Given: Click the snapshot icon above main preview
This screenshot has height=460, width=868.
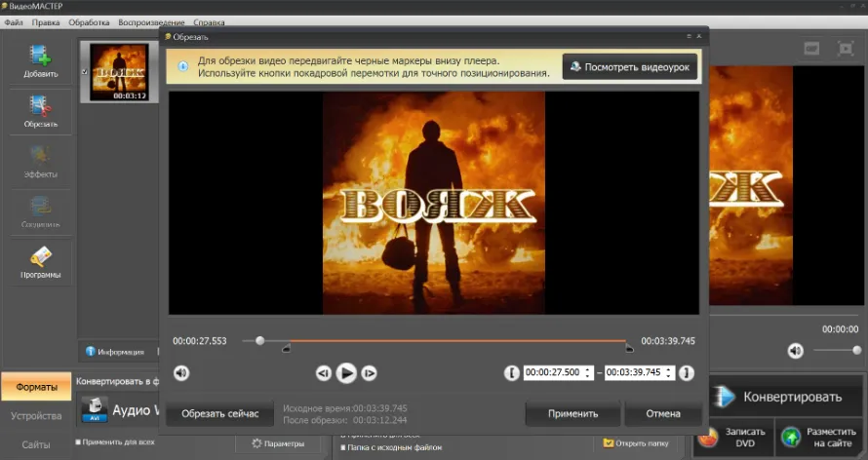Looking at the screenshot, I should pos(811,49).
